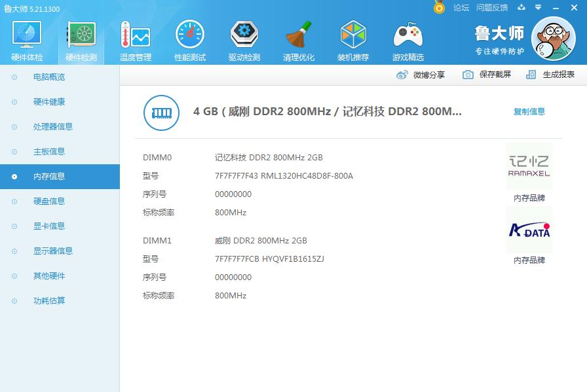Screen dimensions: 587x392
Task: Open 显卡信息 sidebar section
Action: 49,226
